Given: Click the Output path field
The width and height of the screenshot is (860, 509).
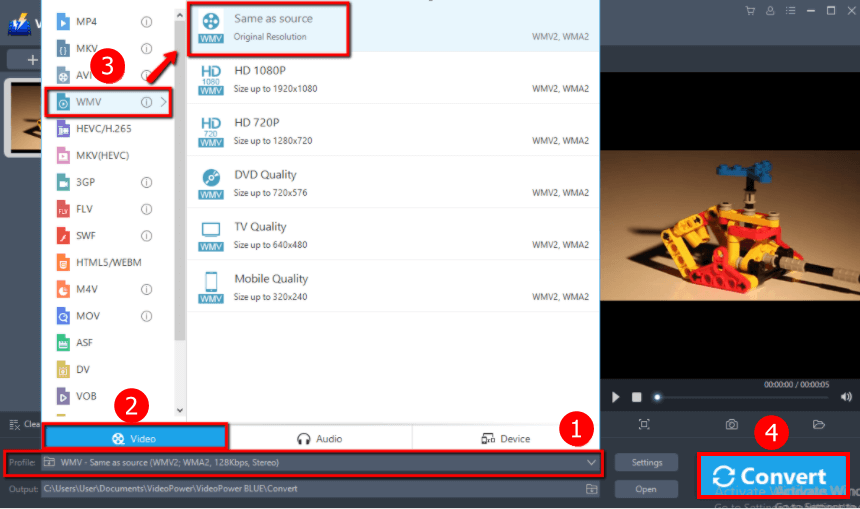Looking at the screenshot, I should pos(313,489).
